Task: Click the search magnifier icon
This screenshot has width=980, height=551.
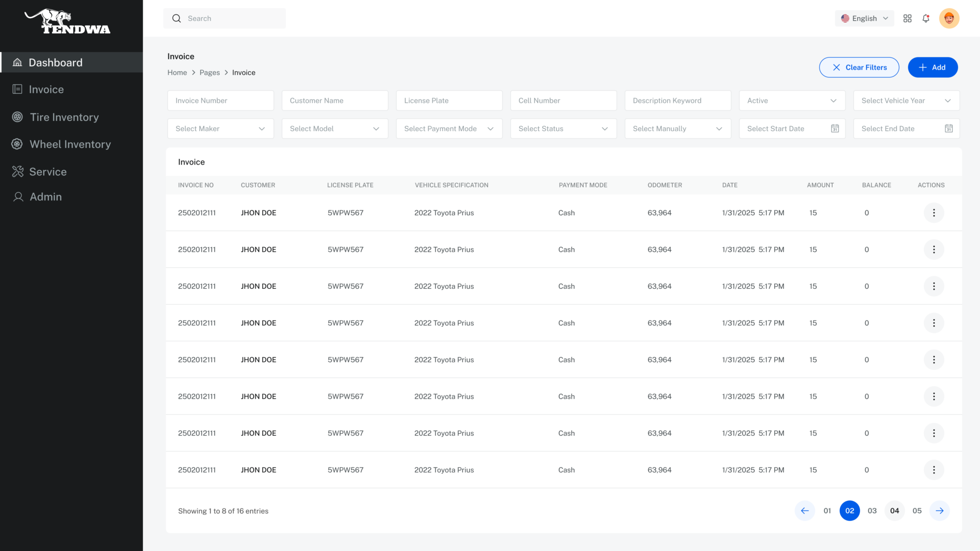Action: [177, 18]
